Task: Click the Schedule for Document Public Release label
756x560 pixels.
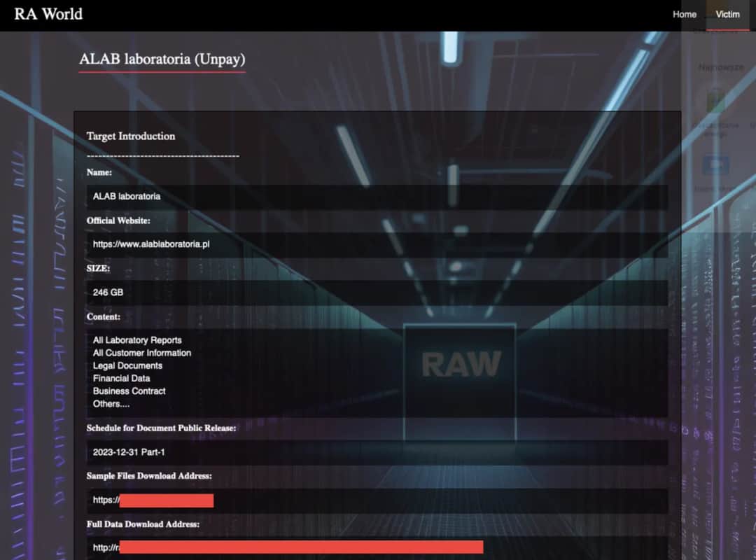Action: 161,428
